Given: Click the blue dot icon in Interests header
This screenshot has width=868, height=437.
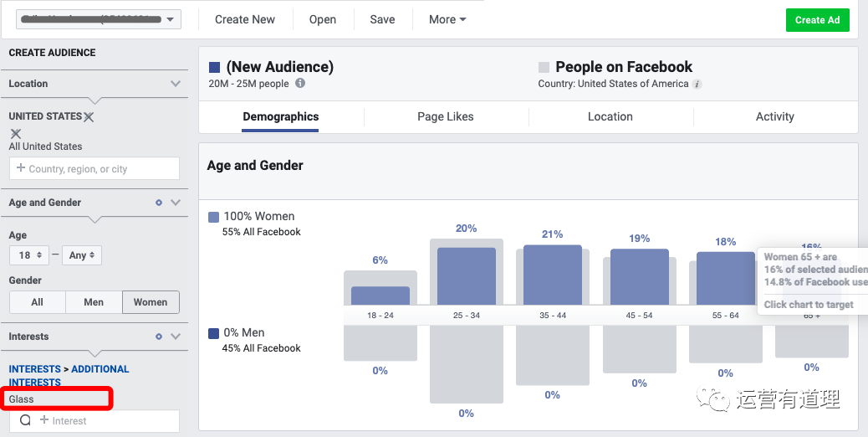Looking at the screenshot, I should (159, 337).
